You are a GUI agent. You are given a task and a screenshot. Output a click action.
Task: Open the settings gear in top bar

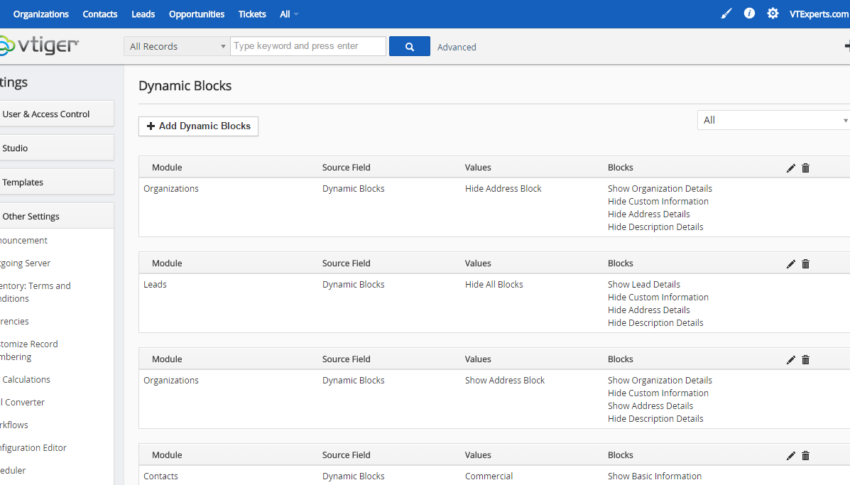[772, 14]
